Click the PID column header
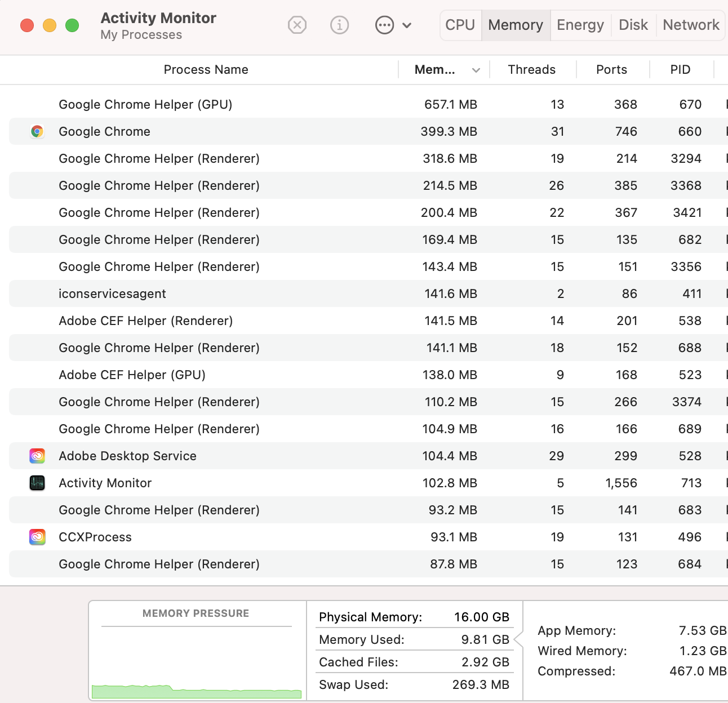This screenshot has height=703, width=728. click(680, 70)
